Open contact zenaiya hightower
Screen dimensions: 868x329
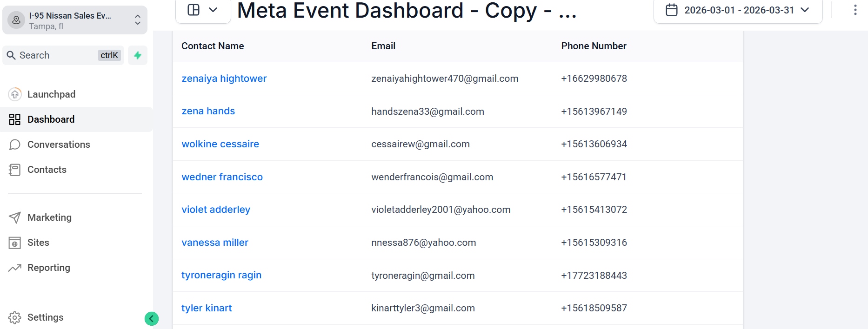[x=224, y=79]
